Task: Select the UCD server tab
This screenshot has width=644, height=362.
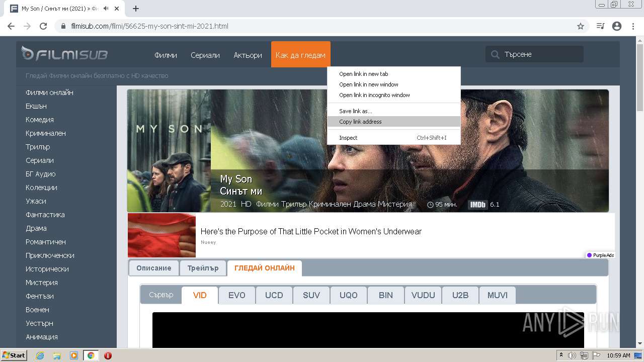Action: 274,295
